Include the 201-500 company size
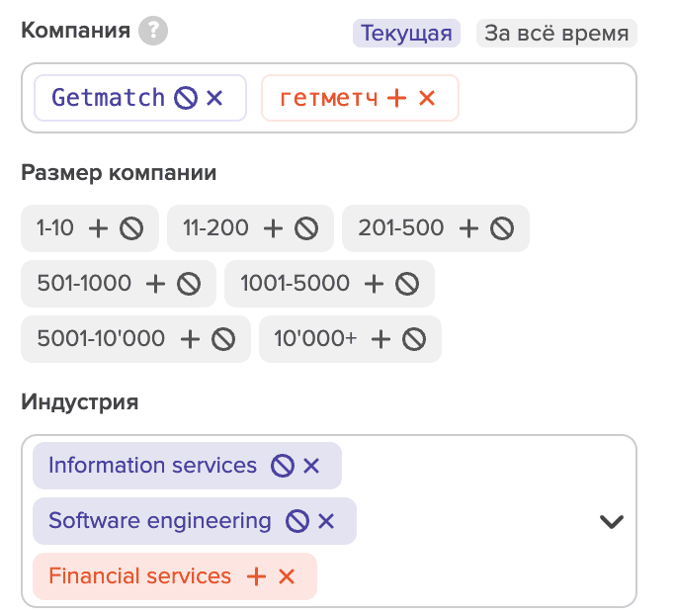The width and height of the screenshot is (676, 616). point(469,228)
